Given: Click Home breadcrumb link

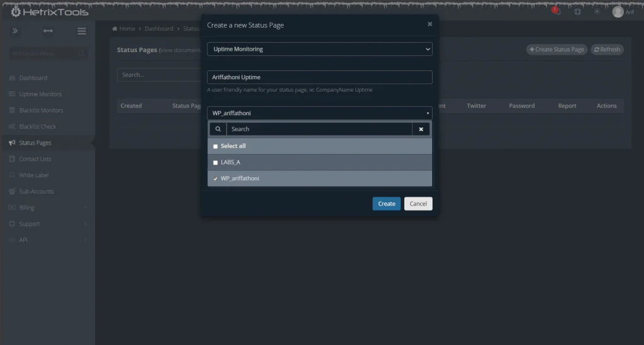Looking at the screenshot, I should [127, 29].
